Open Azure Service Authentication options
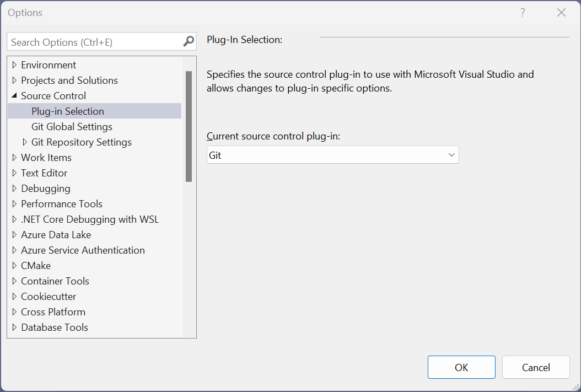This screenshot has height=392, width=581. (83, 250)
